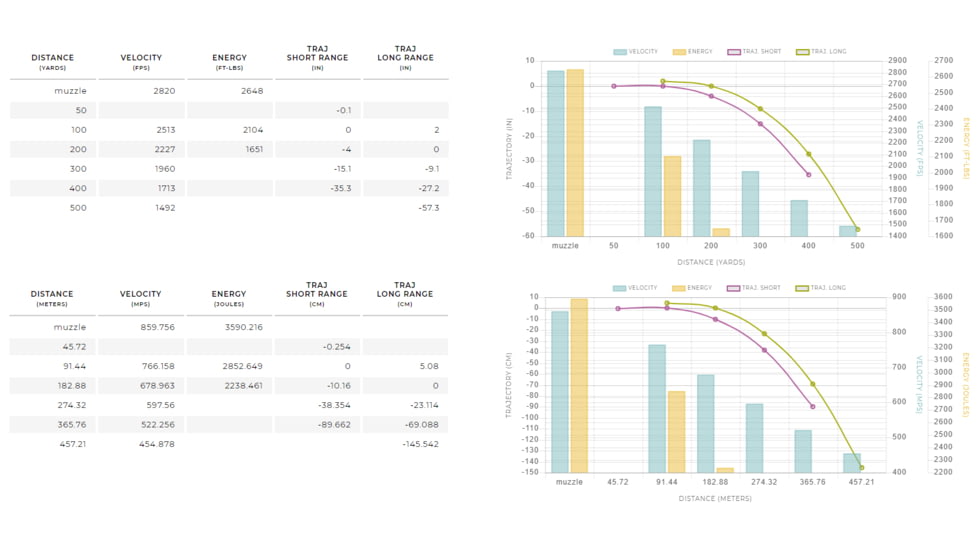Click the Traj. Short legend swatch in the meters chart
978x550 pixels.
tap(735, 288)
